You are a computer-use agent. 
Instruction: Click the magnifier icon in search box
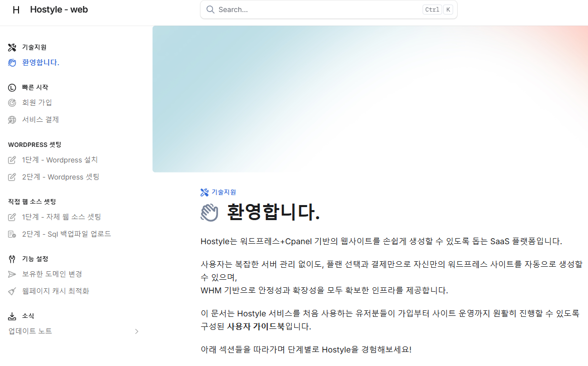(211, 10)
